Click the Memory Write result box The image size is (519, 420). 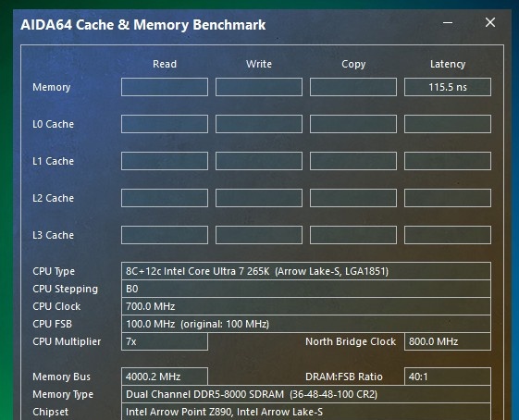(259, 87)
